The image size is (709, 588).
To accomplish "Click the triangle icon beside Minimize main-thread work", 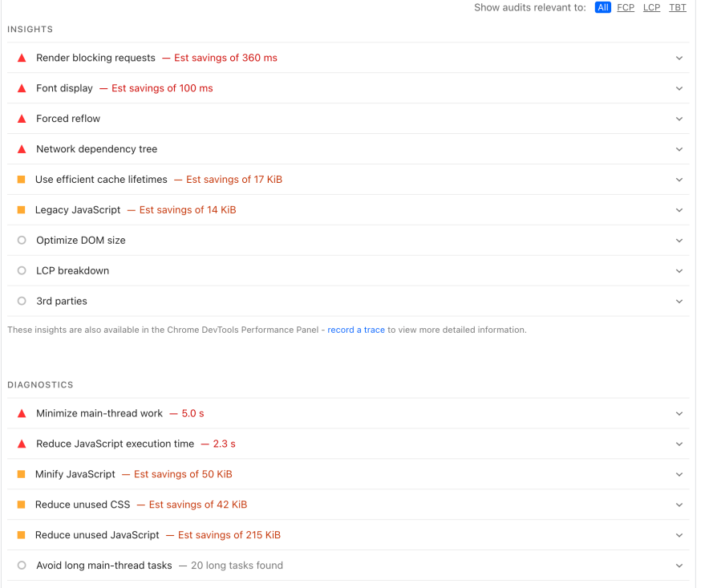I will point(22,413).
